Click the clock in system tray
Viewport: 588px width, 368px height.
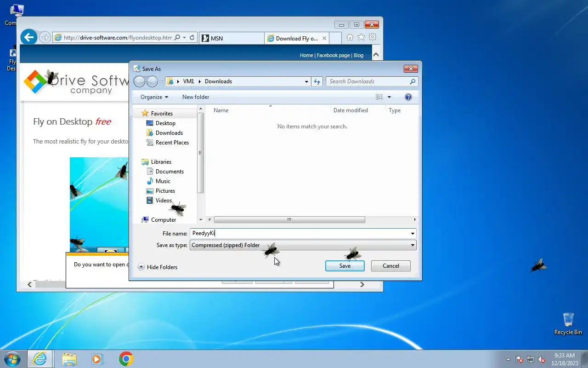pyautogui.click(x=564, y=359)
